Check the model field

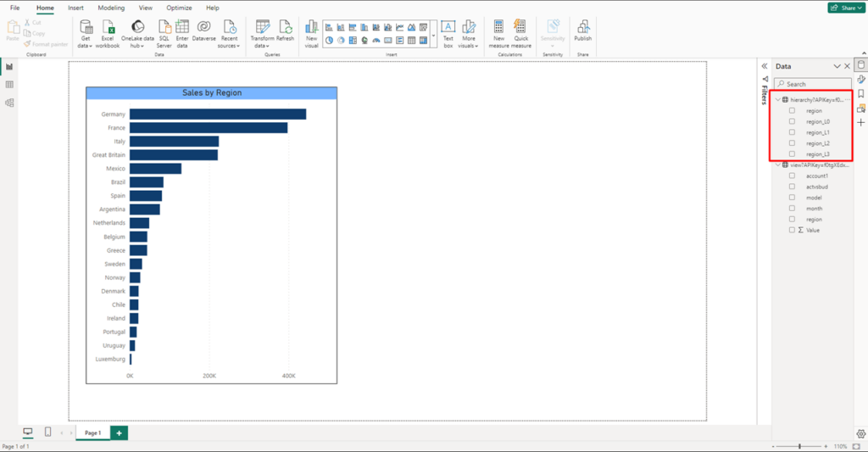tap(793, 198)
